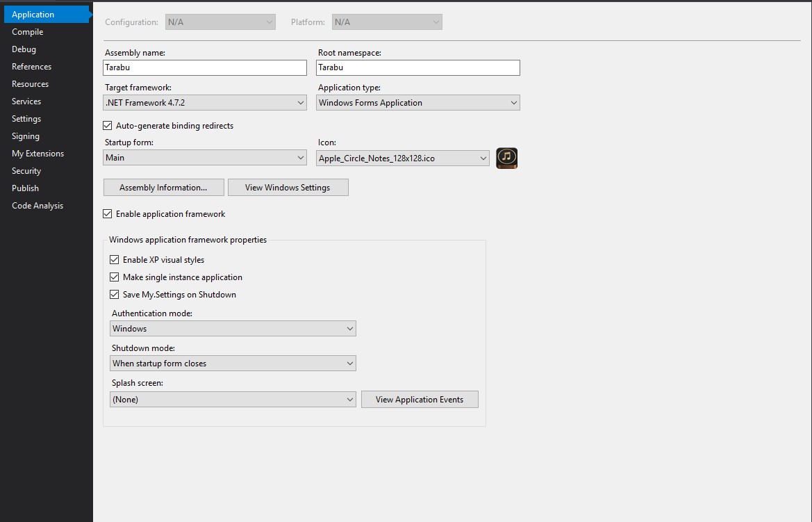Expand the Application type dropdown
The height and width of the screenshot is (522, 812).
(x=417, y=103)
